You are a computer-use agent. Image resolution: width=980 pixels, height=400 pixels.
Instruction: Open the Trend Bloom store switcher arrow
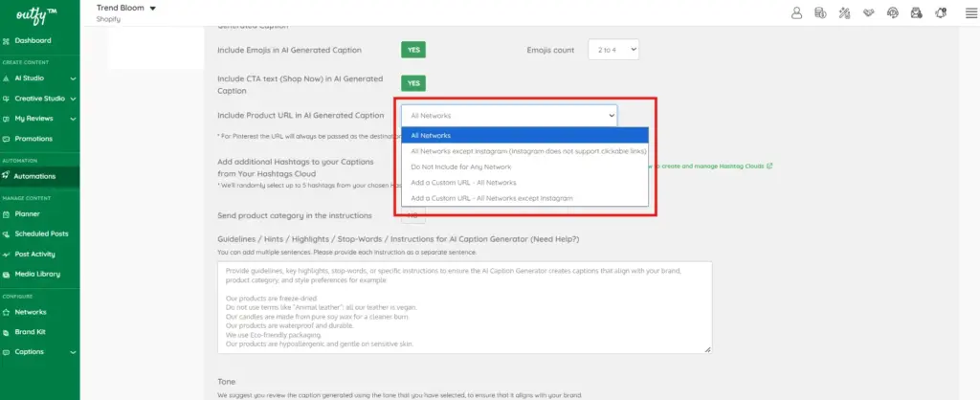(153, 8)
